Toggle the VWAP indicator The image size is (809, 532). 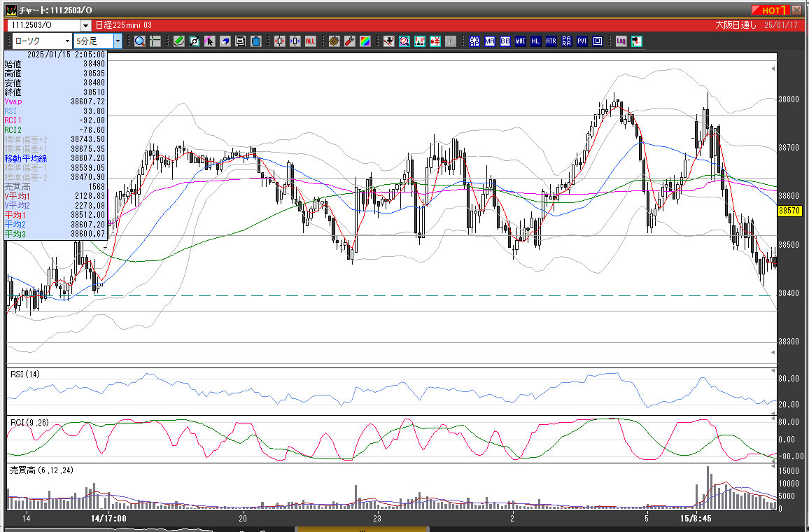(x=474, y=41)
